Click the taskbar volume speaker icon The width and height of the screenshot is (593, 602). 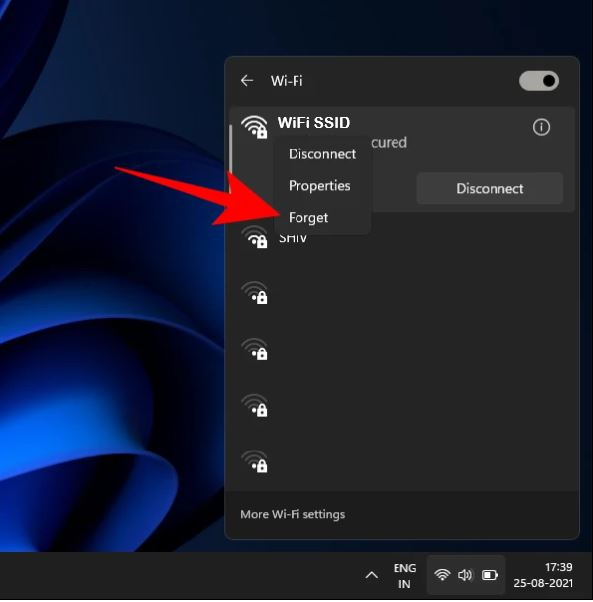click(465, 575)
